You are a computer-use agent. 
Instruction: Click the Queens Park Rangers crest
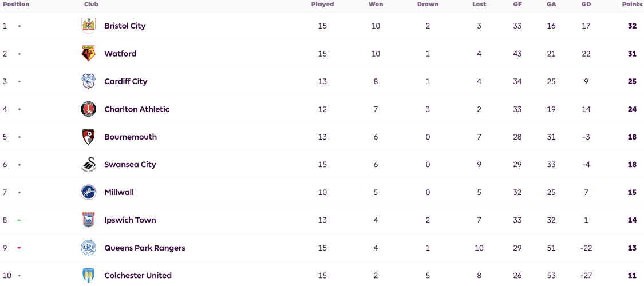tap(88, 248)
